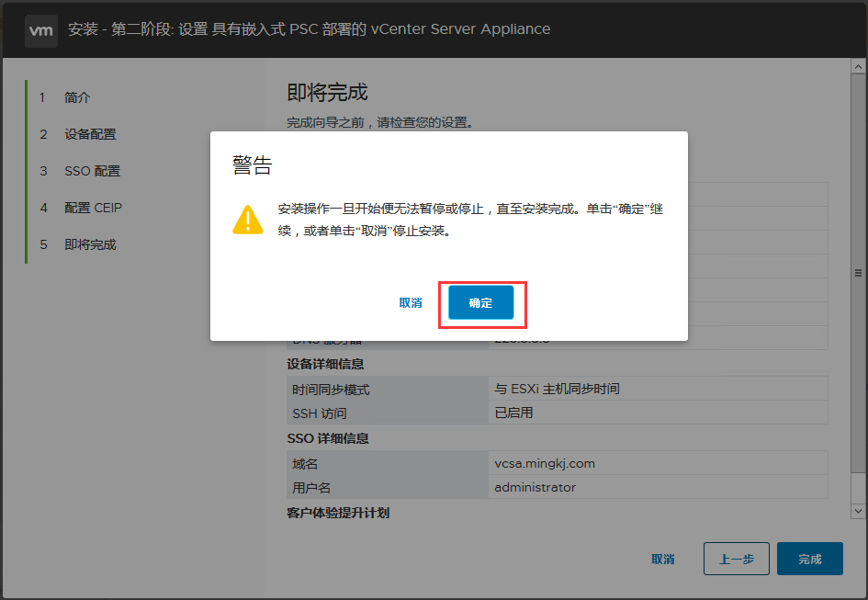Click 取消 in the warning dialog
The height and width of the screenshot is (600, 868).
(x=411, y=303)
